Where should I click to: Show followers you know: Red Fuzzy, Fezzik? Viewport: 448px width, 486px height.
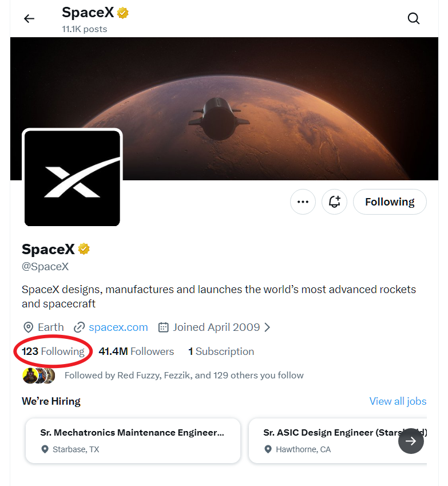[x=184, y=376]
